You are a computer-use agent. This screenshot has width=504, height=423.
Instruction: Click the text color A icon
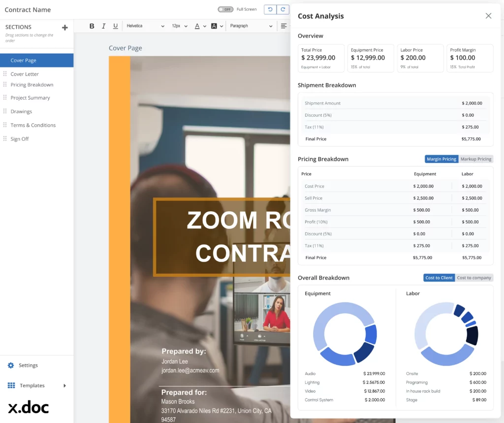pos(197,26)
